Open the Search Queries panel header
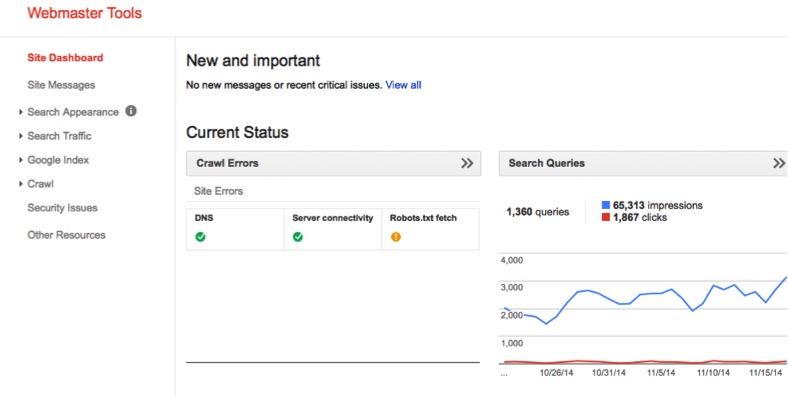 (643, 163)
